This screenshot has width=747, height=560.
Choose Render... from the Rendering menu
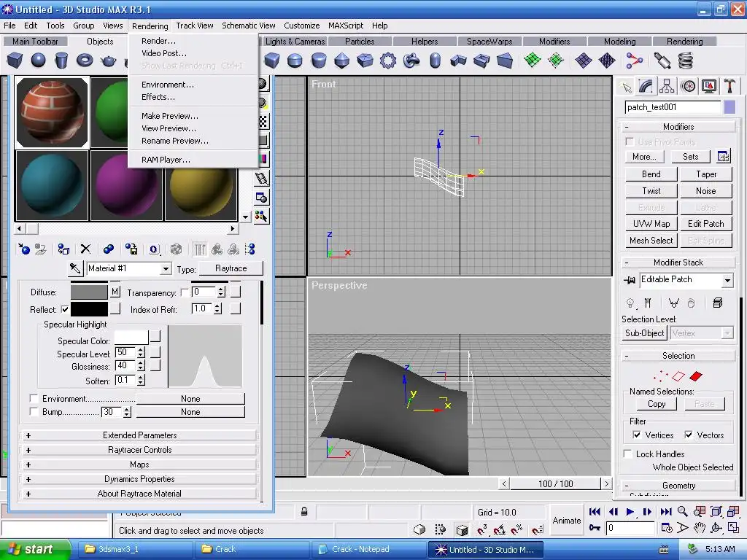click(158, 41)
